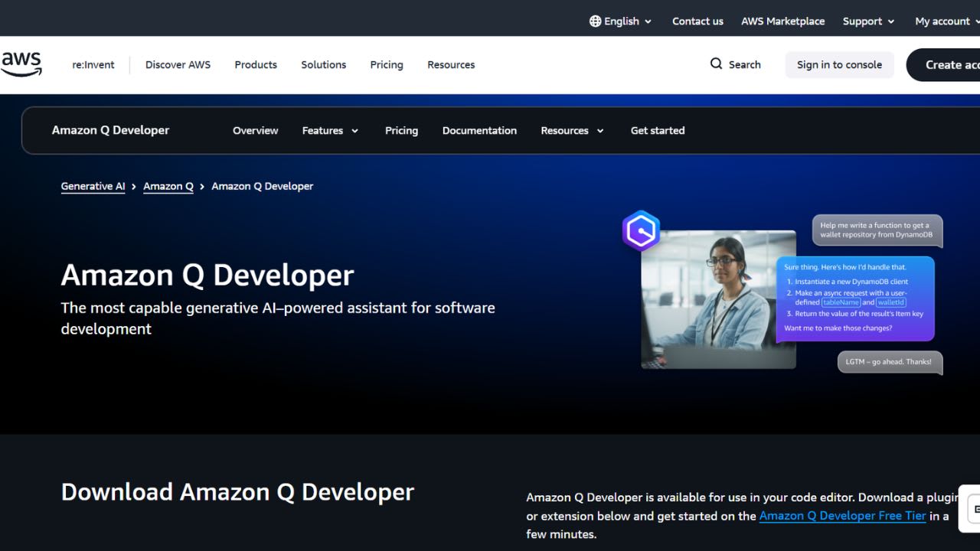Open the Solutions menu
This screenshot has width=980, height=551.
tap(323, 65)
